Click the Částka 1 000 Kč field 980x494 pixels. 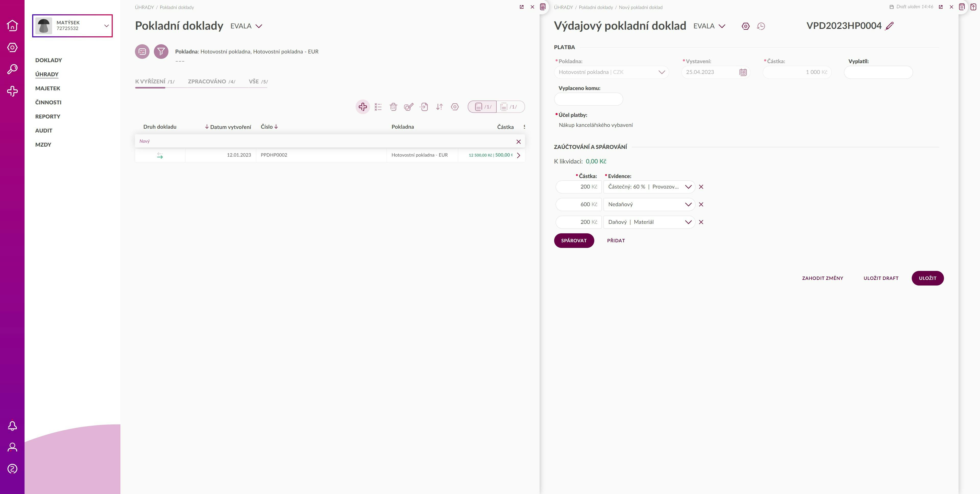(x=797, y=72)
